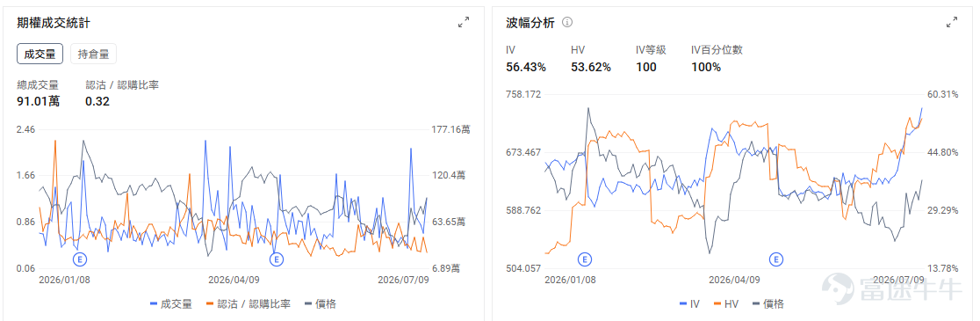Click the 758.172 price axis label
Screen dimensions: 980x321
[x=523, y=94]
